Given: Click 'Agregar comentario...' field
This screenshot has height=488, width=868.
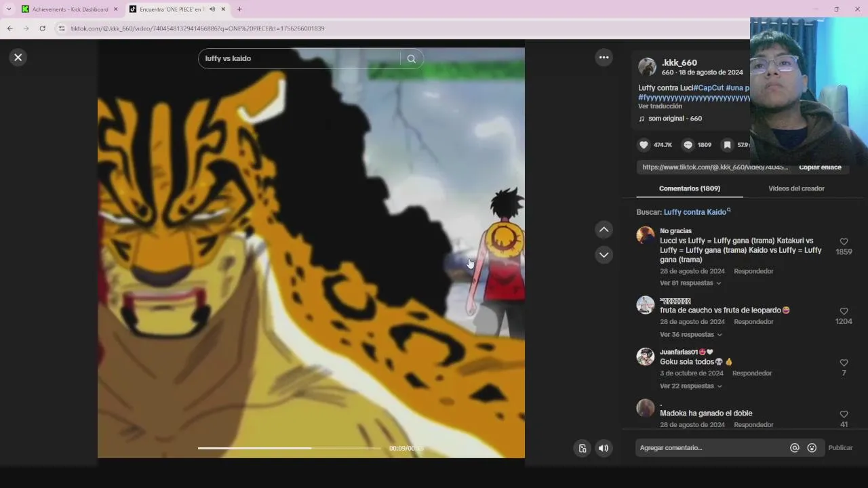Looking at the screenshot, I should pos(712,448).
